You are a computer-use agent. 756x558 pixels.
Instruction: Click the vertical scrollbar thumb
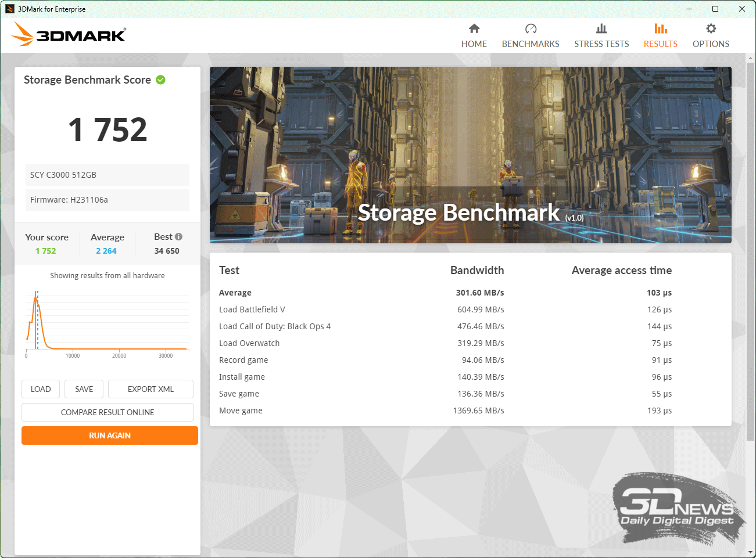click(x=750, y=253)
